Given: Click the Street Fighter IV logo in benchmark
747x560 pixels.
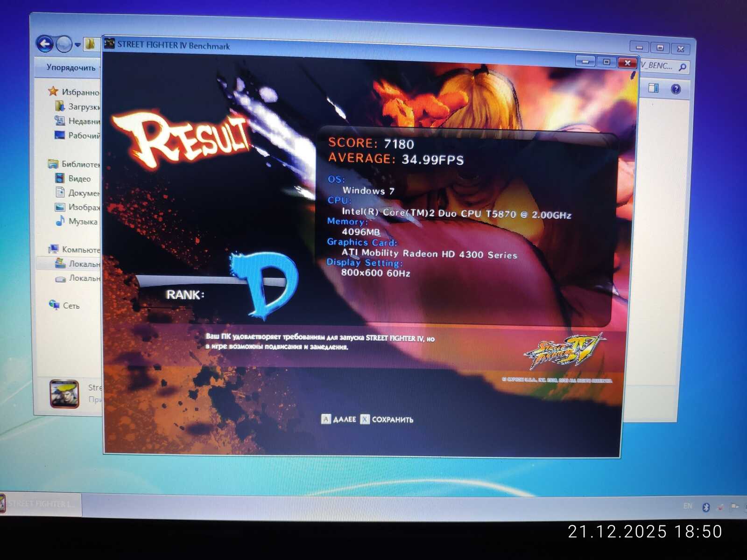Looking at the screenshot, I should point(565,350).
